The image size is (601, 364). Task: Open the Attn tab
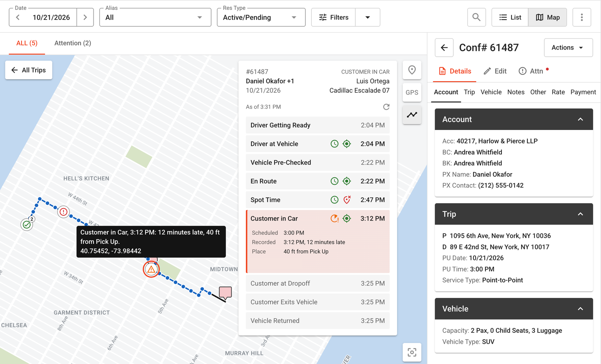533,71
